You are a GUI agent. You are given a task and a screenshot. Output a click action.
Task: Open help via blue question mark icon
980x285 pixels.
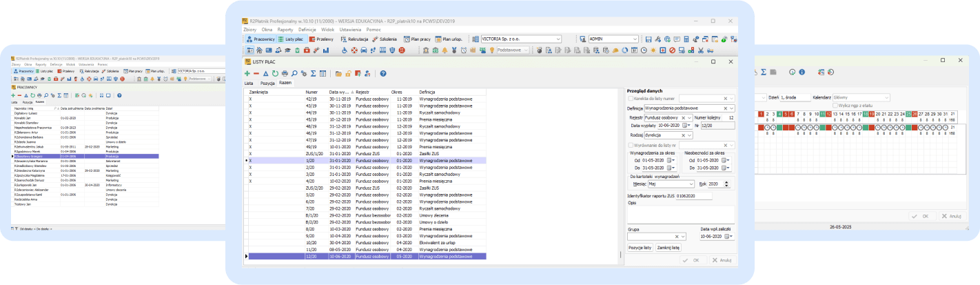383,73
